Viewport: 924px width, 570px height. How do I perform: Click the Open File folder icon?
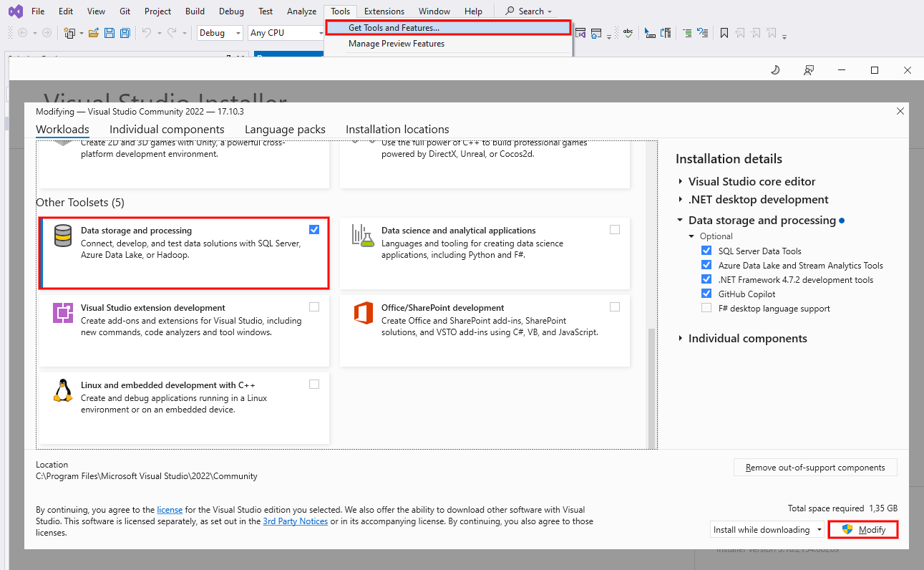pyautogui.click(x=93, y=33)
